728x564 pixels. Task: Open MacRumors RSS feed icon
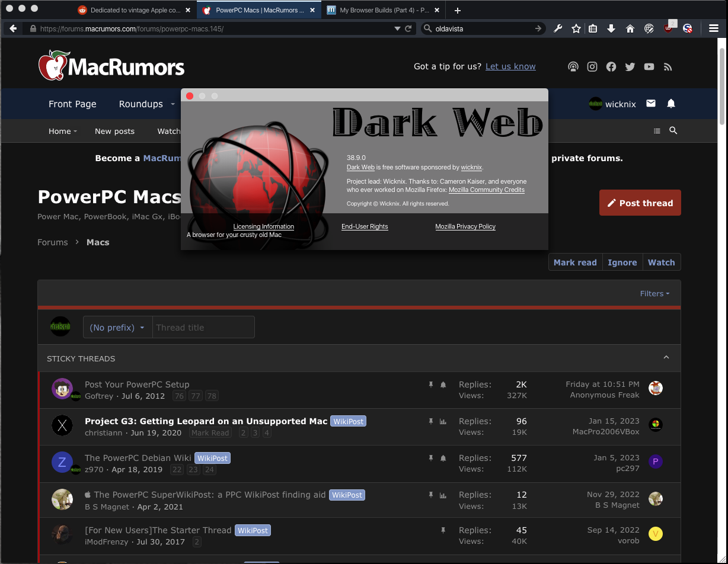668,67
